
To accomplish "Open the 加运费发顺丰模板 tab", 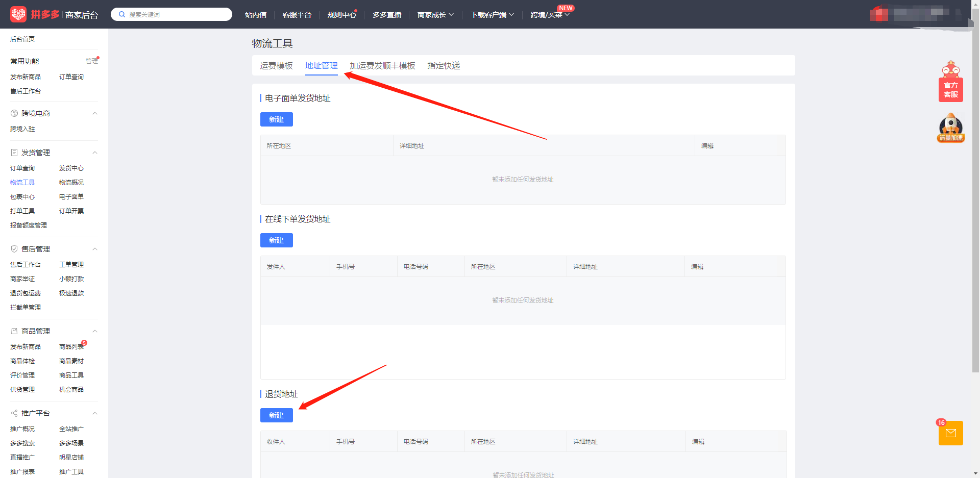I will coord(382,66).
